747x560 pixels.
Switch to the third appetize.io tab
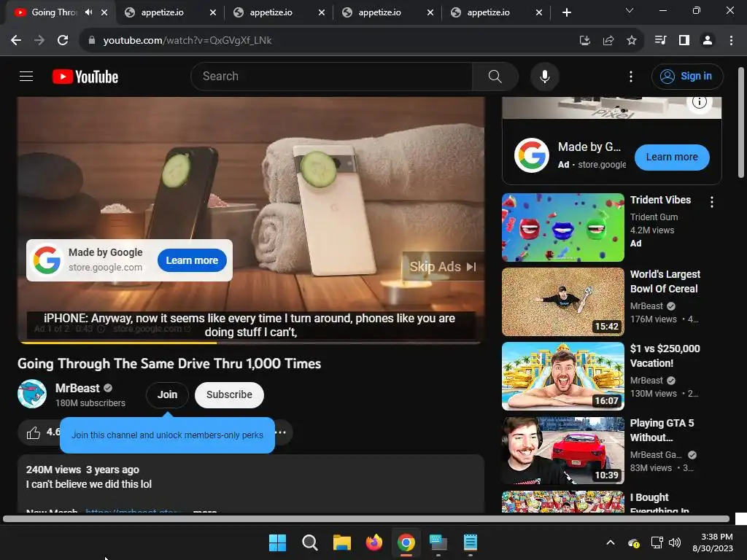point(379,12)
